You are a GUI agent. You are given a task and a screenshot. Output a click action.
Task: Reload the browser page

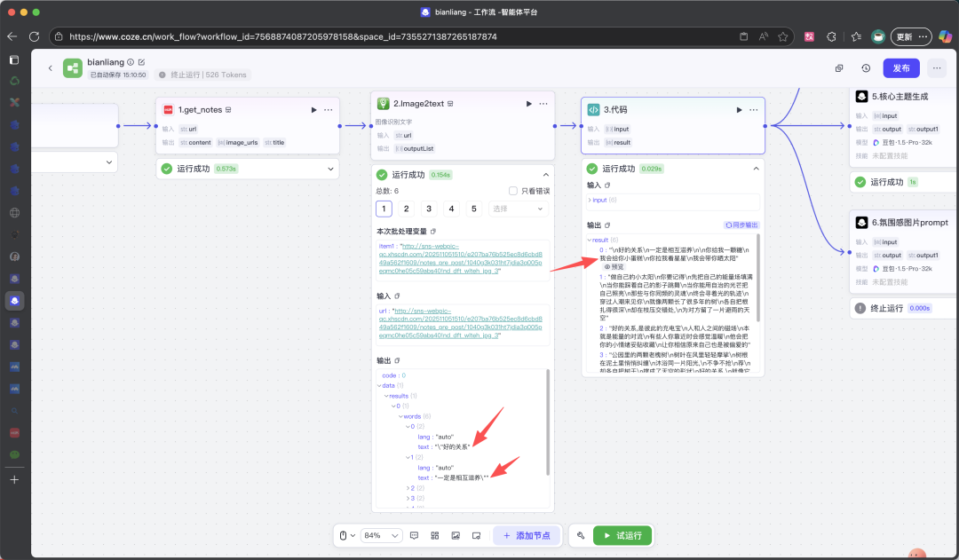(x=35, y=36)
